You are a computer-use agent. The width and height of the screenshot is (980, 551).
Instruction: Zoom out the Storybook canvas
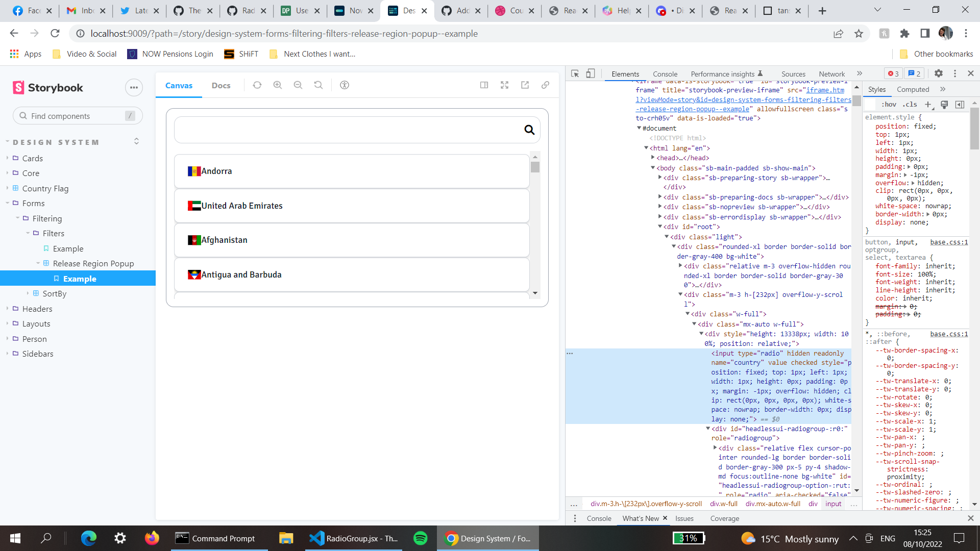tap(298, 85)
